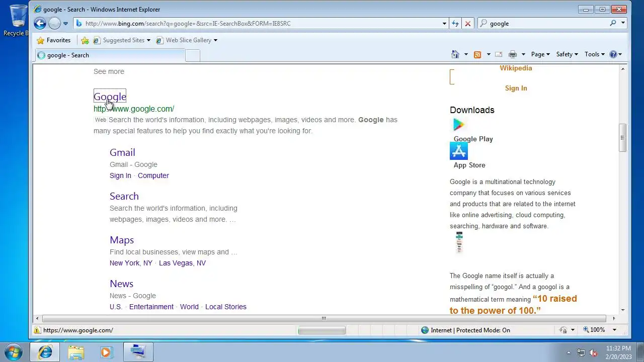Click the search magnifier icon
Image resolution: width=644 pixels, height=362 pixels.
coord(613,23)
